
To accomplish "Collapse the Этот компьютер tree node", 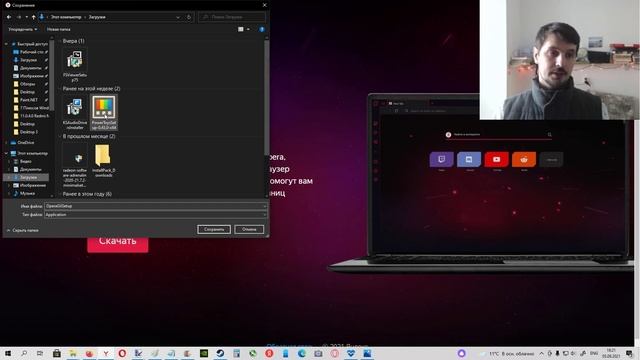I will [6, 153].
